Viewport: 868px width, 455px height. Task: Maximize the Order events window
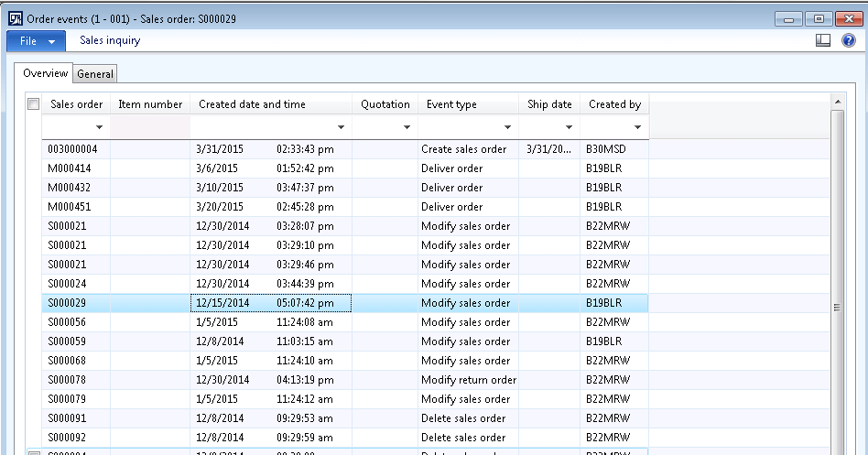coord(819,18)
